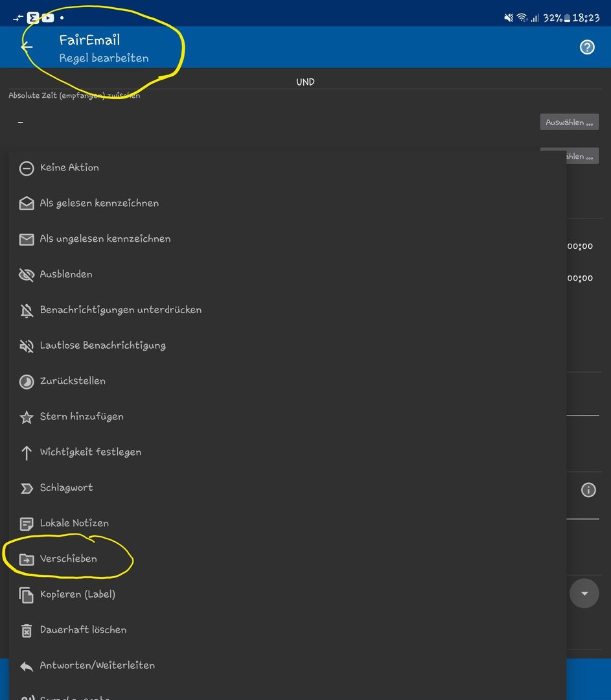Choose 'Verschieben' action
This screenshot has height=700, width=611.
(68, 559)
